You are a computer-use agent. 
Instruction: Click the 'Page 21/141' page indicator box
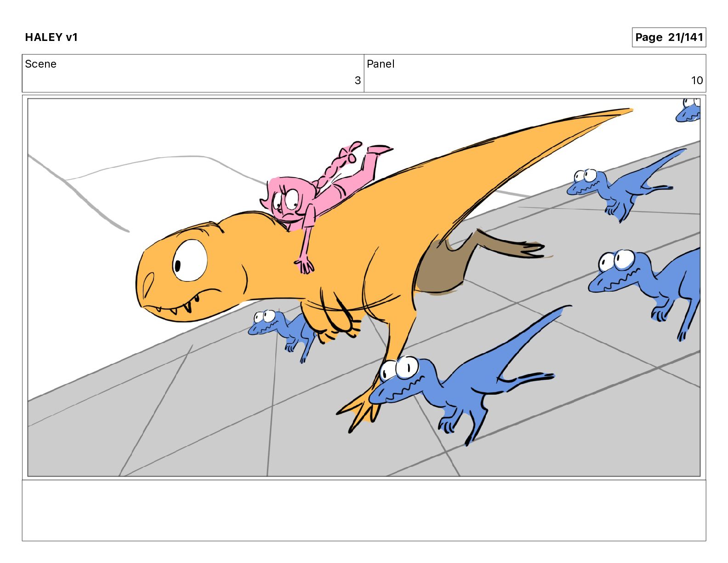pyautogui.click(x=669, y=37)
